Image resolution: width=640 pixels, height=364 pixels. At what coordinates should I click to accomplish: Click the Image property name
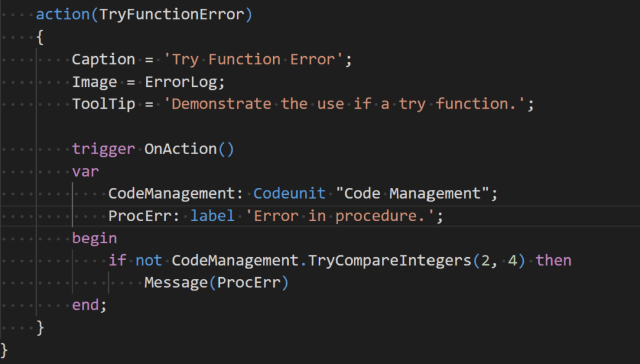94,82
